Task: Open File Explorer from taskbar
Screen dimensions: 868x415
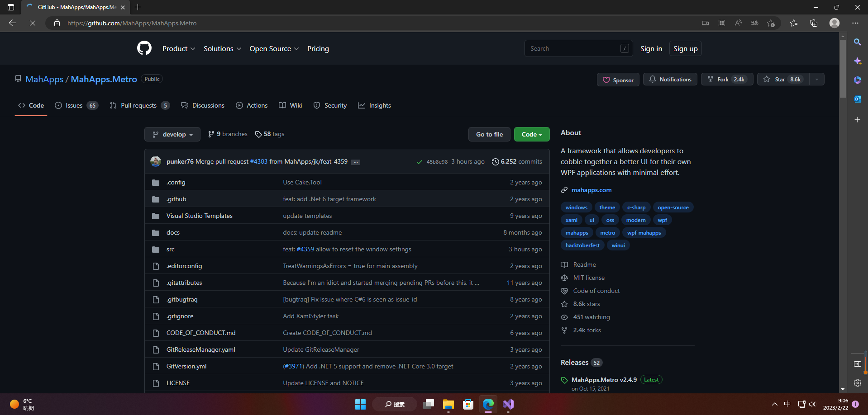Action: click(448, 404)
